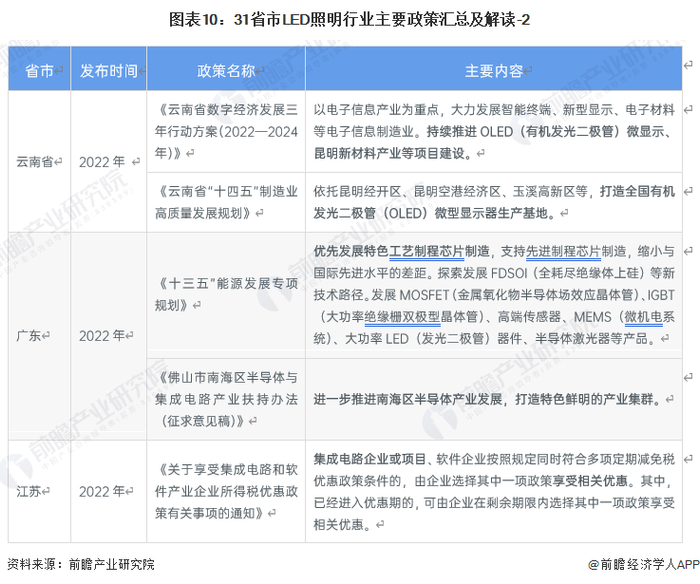Screen dimensions: 700x584
Task: Click the '云南省' province cell
Action: pos(39,162)
